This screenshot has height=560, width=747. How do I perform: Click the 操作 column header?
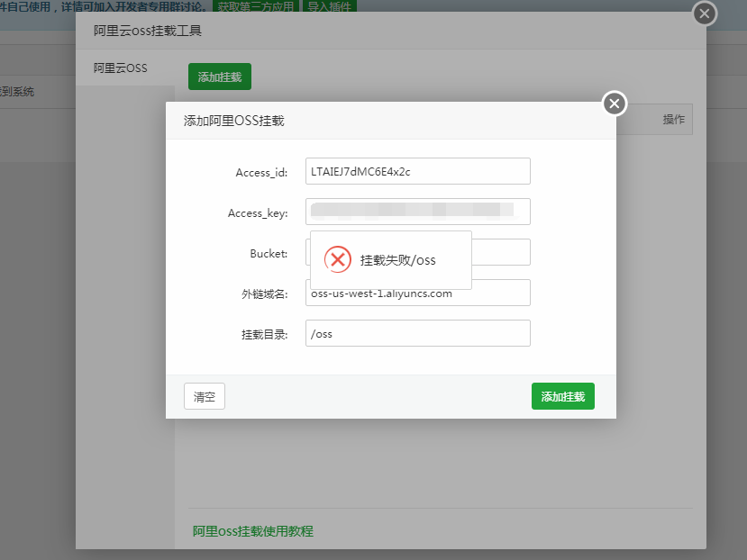[x=674, y=119]
